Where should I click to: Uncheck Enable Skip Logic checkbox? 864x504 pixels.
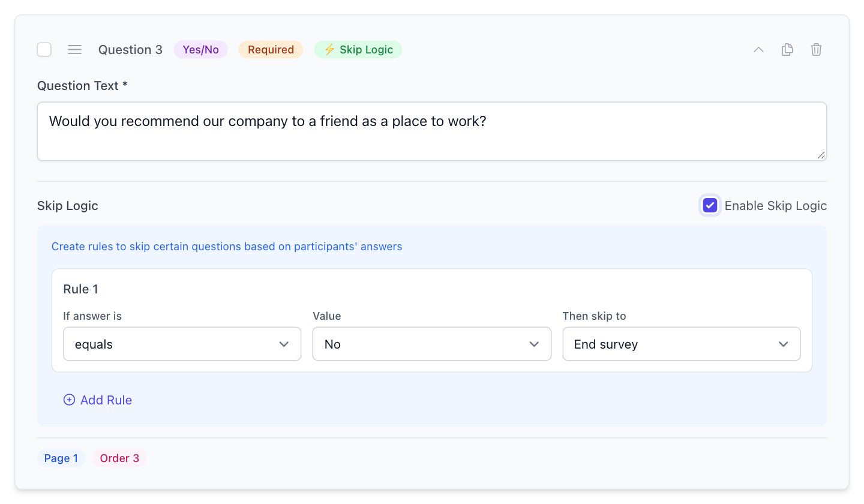710,206
